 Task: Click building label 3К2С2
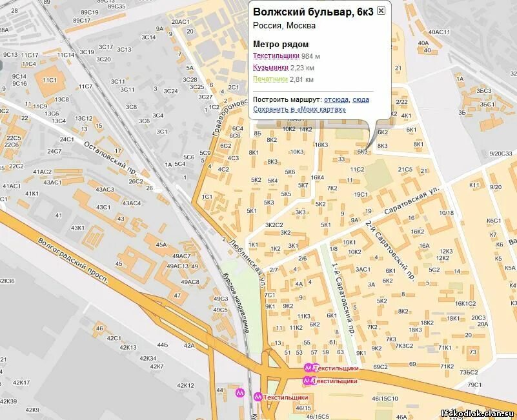274,225
